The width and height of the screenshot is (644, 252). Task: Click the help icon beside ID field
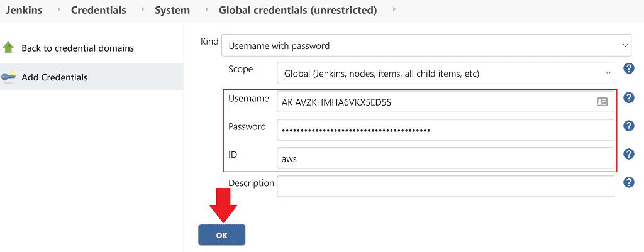(628, 154)
